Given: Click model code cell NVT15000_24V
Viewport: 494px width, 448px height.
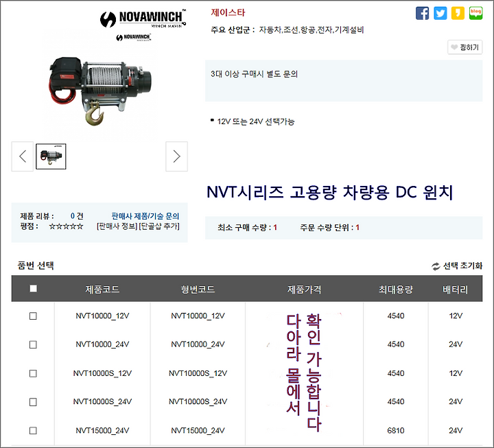Looking at the screenshot, I should [198, 431].
